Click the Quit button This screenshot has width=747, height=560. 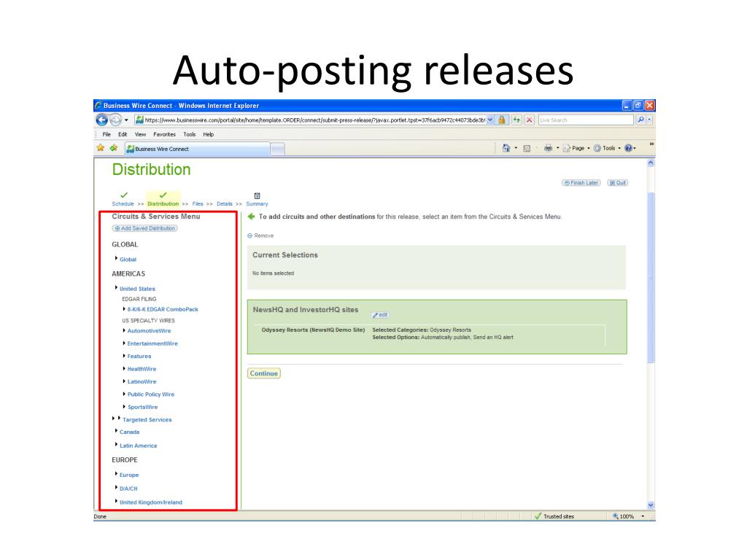coord(617,183)
